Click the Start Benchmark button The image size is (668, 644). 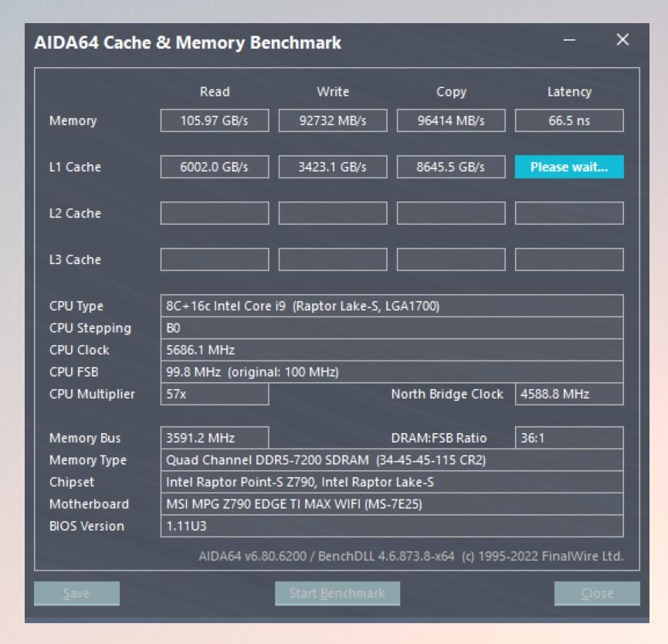pyautogui.click(x=337, y=593)
